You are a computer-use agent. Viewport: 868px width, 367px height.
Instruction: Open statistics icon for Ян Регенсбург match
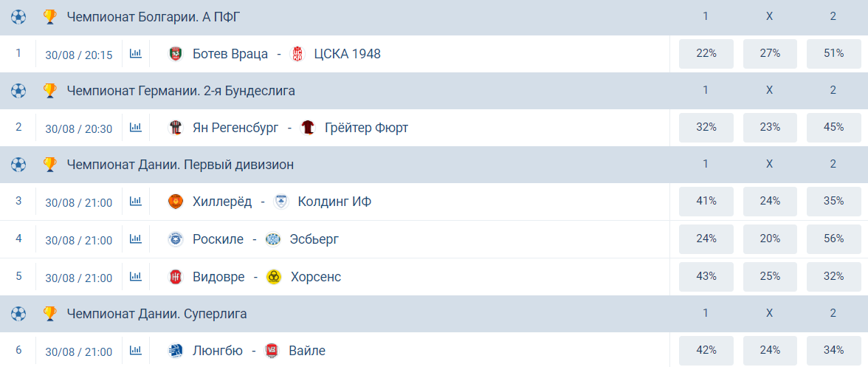135,128
